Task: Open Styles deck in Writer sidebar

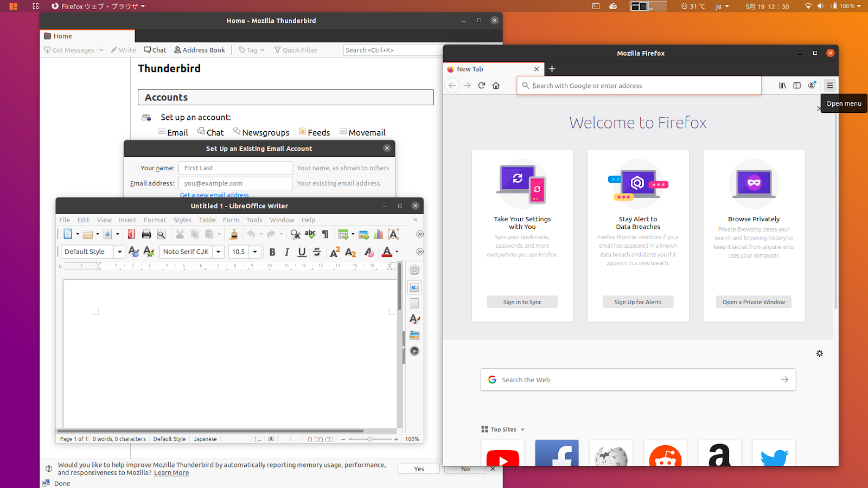Action: click(414, 319)
